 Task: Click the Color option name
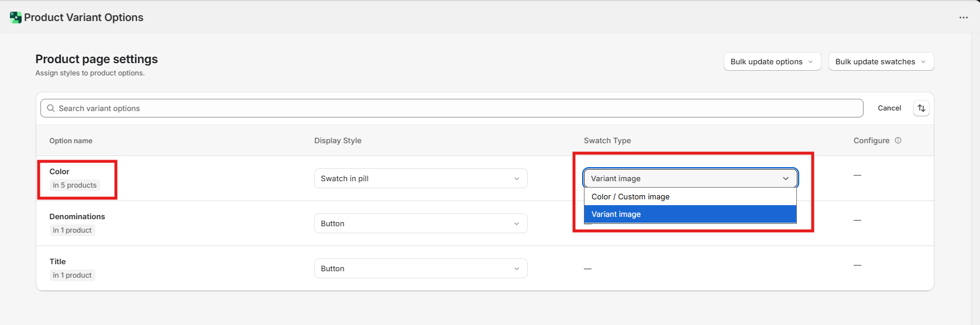pos(59,171)
